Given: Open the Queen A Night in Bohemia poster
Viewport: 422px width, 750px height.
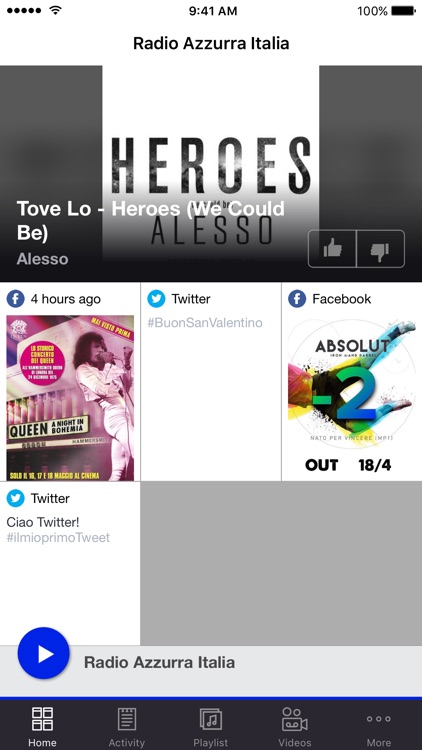Looking at the screenshot, I should (x=70, y=398).
